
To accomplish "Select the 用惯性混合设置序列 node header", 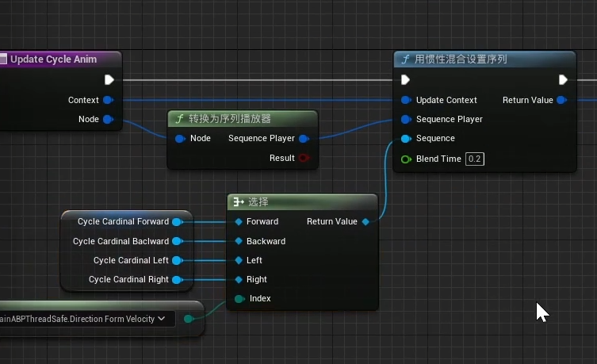I will (x=484, y=59).
